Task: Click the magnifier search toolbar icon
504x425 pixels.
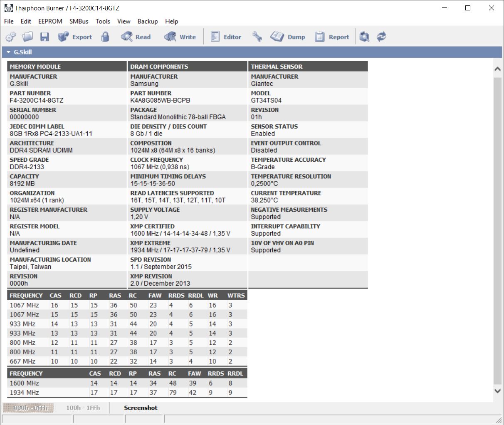Action: pos(364,37)
